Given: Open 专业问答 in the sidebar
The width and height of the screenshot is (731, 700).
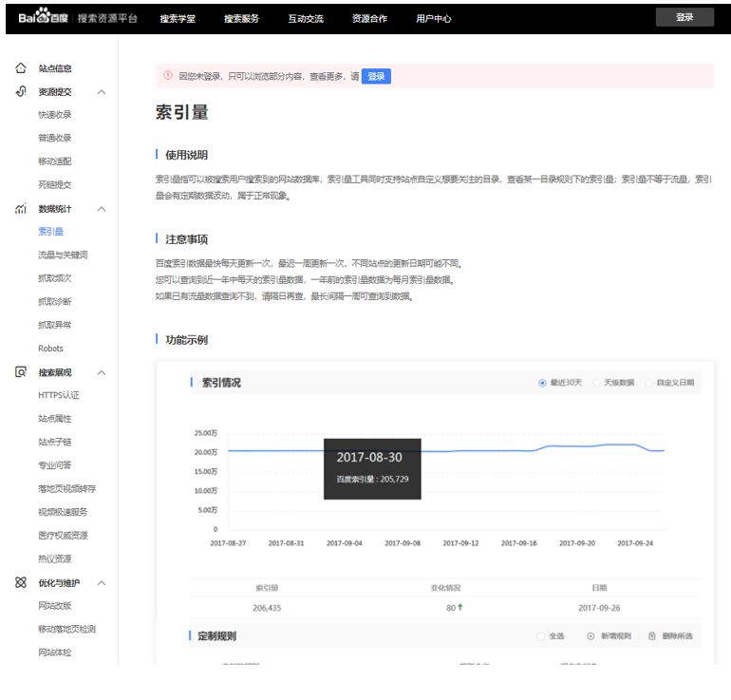Looking at the screenshot, I should pyautogui.click(x=55, y=465).
